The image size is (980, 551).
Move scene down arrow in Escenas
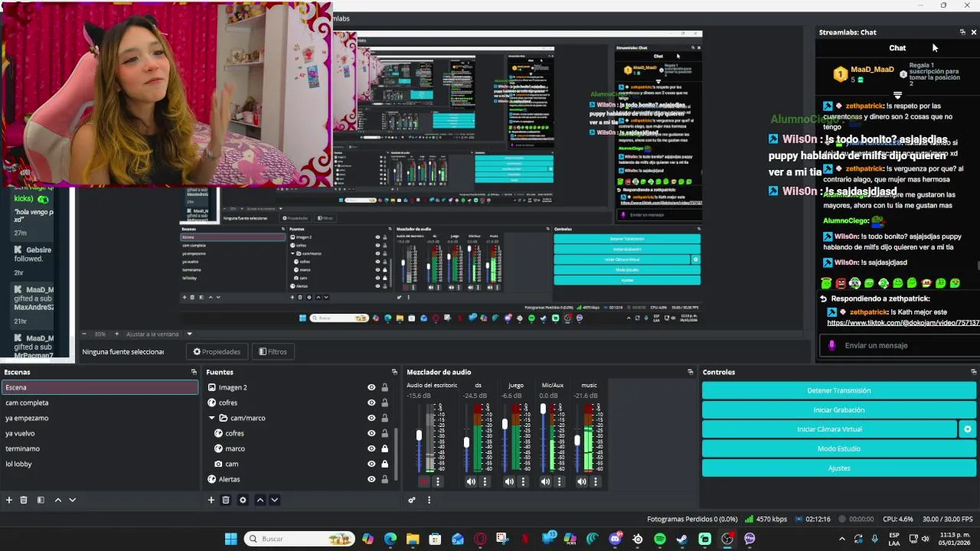(x=72, y=500)
